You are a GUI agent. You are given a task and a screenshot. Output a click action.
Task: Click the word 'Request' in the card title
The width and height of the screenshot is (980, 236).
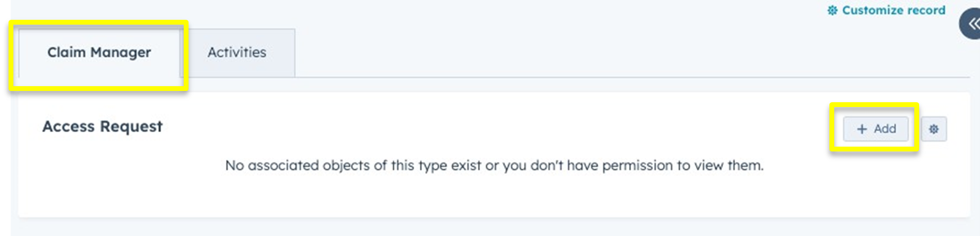(x=131, y=127)
